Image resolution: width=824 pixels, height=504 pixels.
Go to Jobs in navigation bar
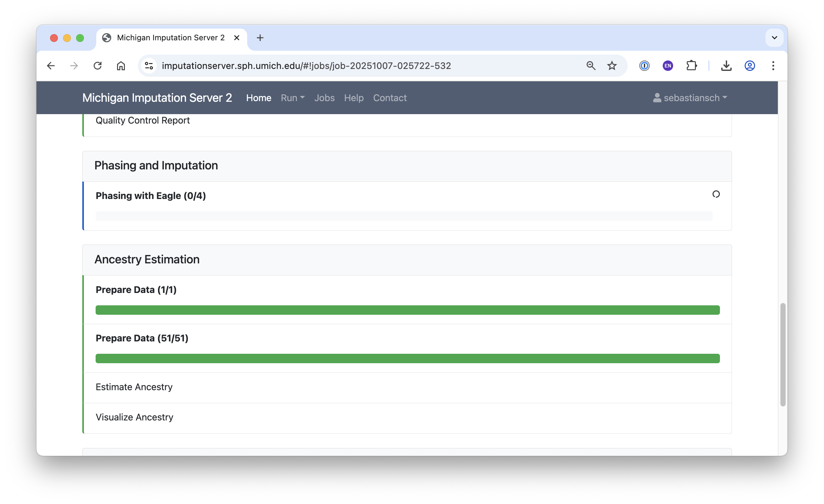click(x=324, y=98)
